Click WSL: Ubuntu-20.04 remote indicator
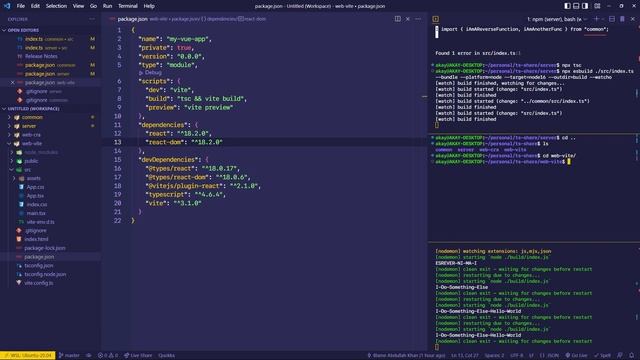The width and height of the screenshot is (640, 360). [28, 356]
